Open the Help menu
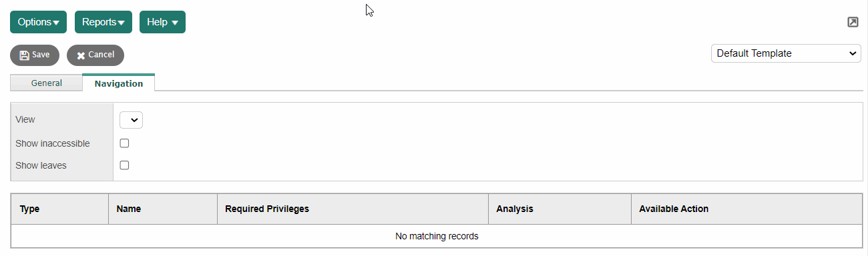868x256 pixels. (x=162, y=22)
